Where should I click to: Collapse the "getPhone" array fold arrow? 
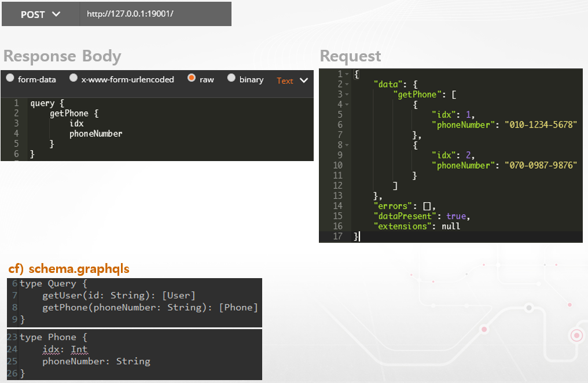click(347, 94)
